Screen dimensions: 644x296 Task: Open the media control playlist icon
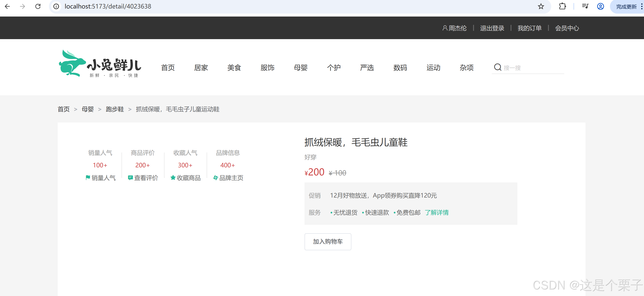(585, 7)
